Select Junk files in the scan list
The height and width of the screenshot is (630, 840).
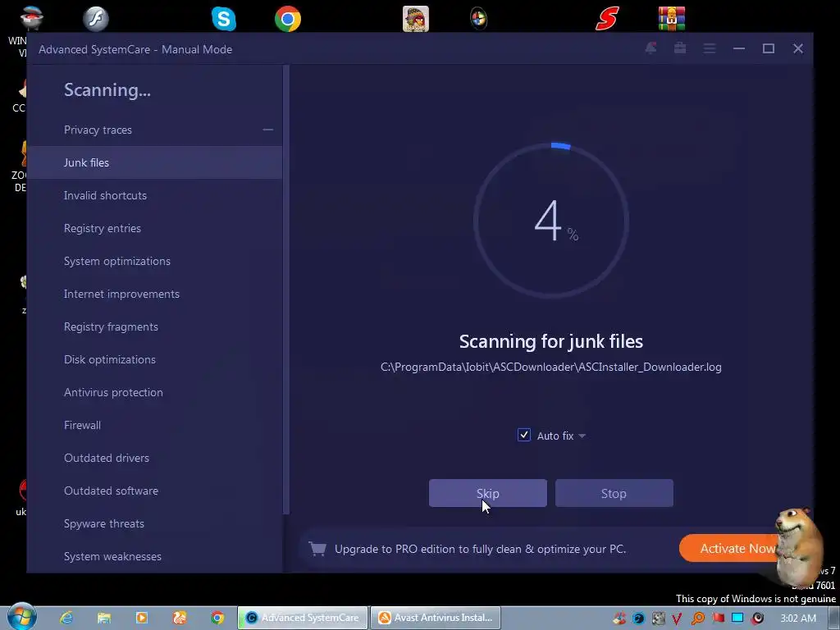[x=154, y=162]
